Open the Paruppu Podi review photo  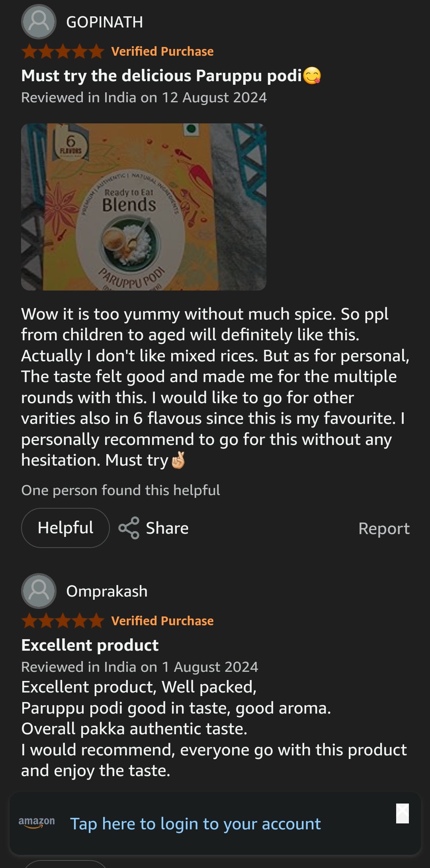pyautogui.click(x=143, y=207)
